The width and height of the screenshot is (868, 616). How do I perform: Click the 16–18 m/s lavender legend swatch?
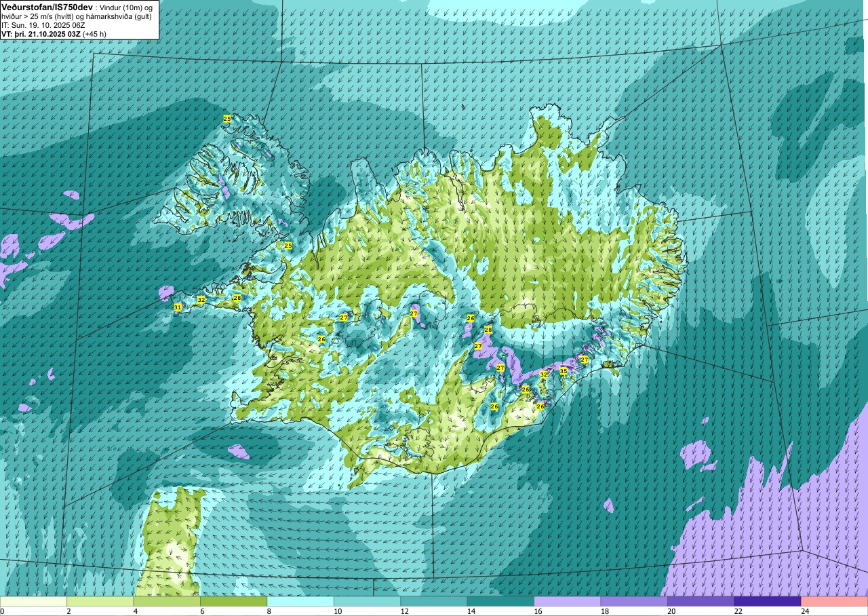[568, 602]
